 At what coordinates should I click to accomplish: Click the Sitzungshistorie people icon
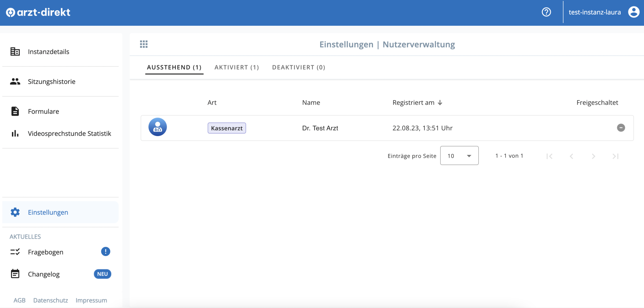[15, 82]
